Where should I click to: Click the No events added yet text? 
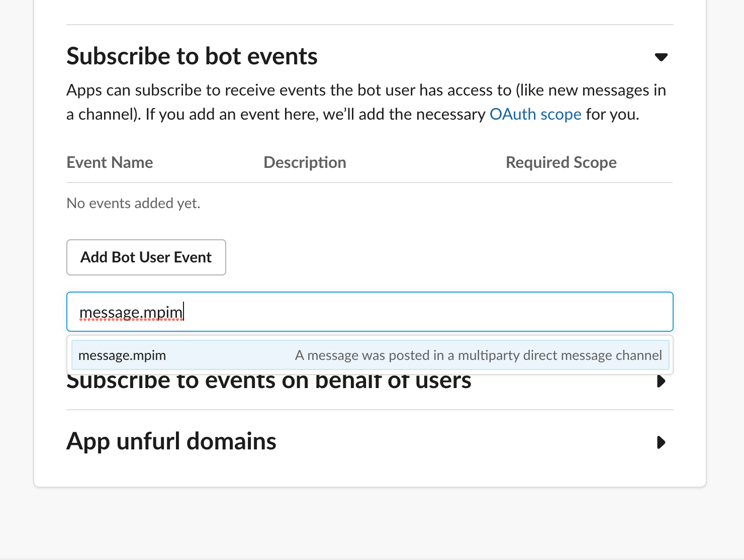133,203
